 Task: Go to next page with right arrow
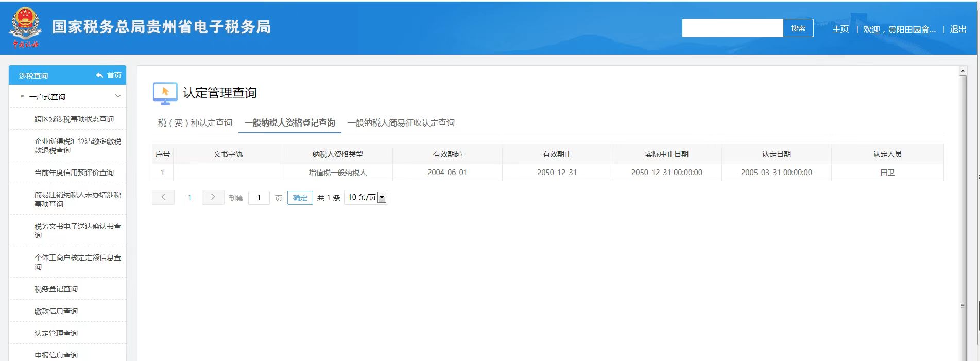213,197
